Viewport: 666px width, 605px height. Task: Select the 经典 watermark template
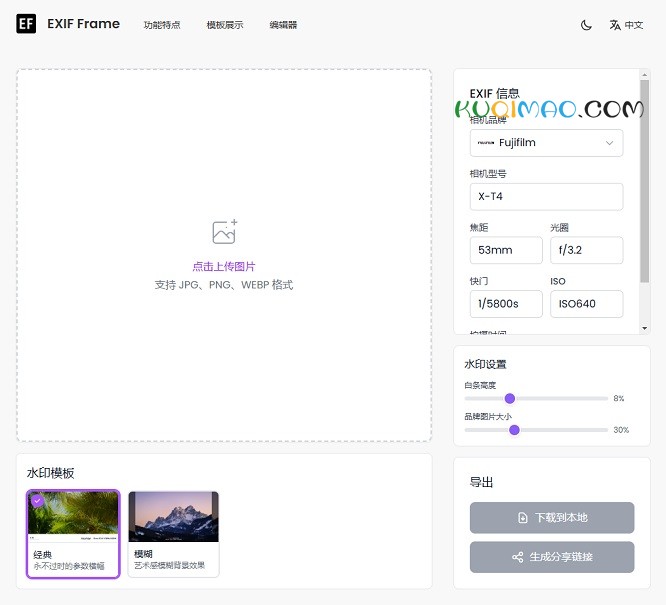pos(73,534)
